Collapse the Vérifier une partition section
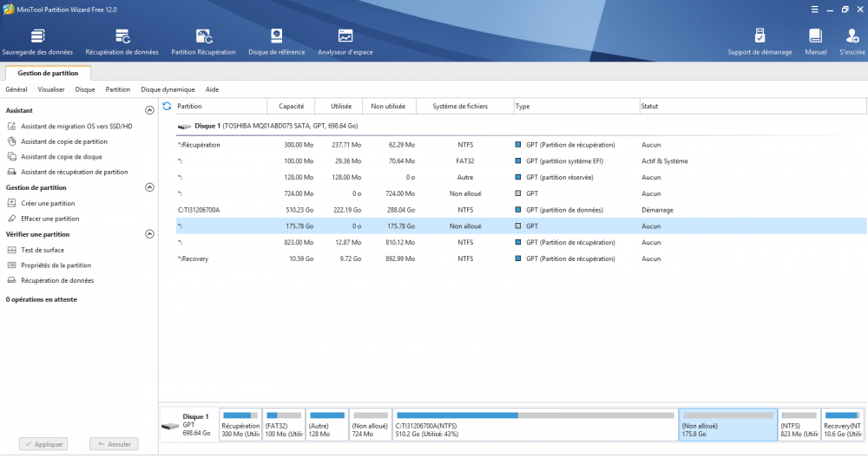868x458 pixels. 149,234
